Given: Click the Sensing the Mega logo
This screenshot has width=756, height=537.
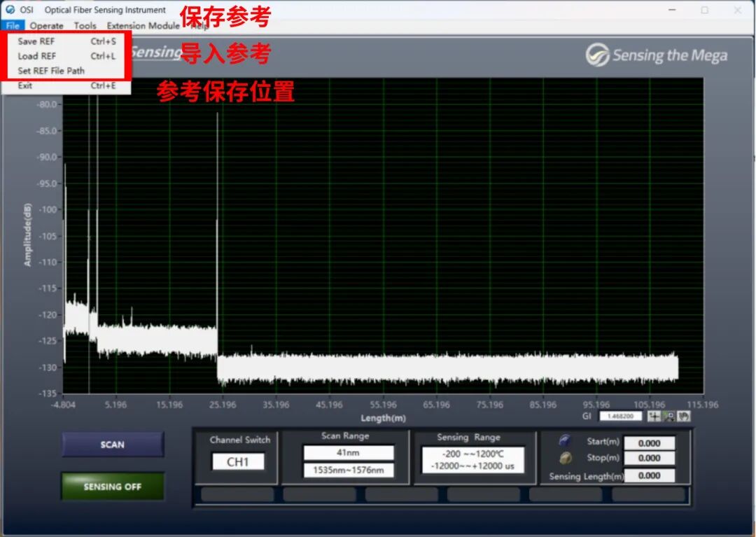Looking at the screenshot, I should [x=657, y=55].
